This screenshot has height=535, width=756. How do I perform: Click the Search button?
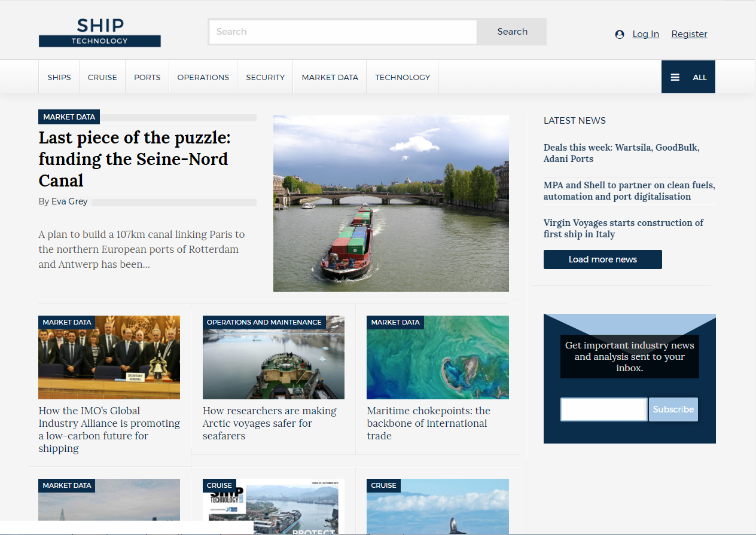click(x=512, y=32)
